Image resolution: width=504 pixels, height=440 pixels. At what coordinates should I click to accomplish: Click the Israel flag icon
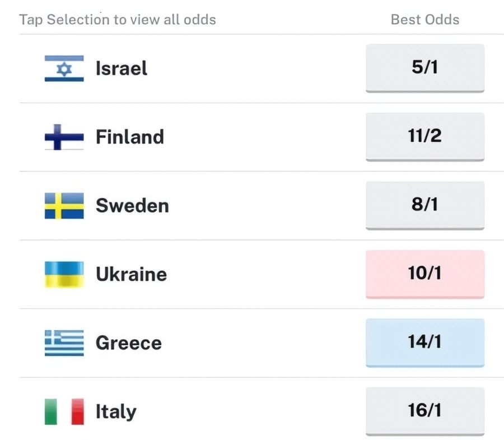(x=64, y=68)
